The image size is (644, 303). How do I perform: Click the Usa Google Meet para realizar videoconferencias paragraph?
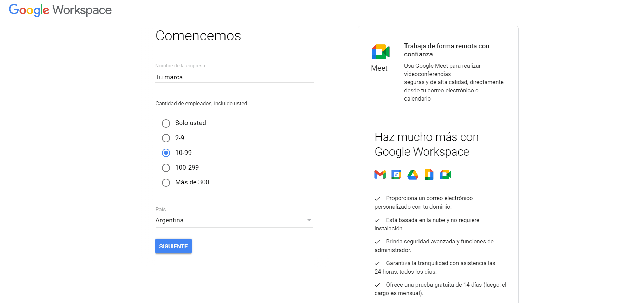pyautogui.click(x=454, y=82)
